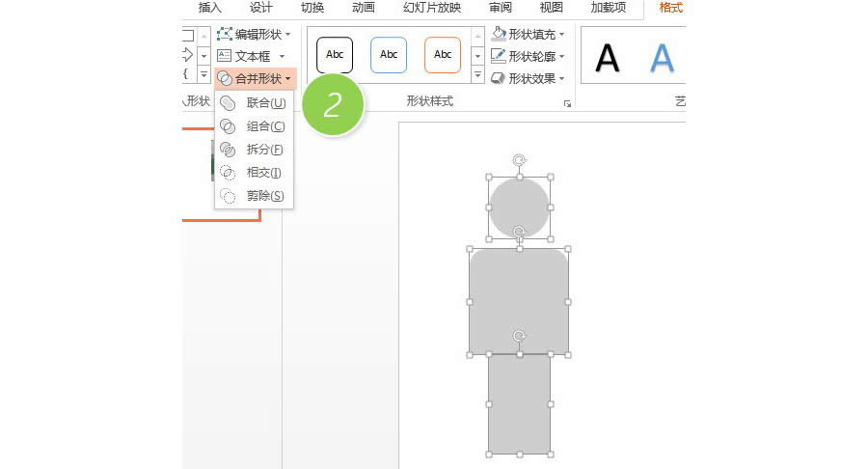Click the 剪除 subtract icon
868x469 pixels.
(x=228, y=196)
